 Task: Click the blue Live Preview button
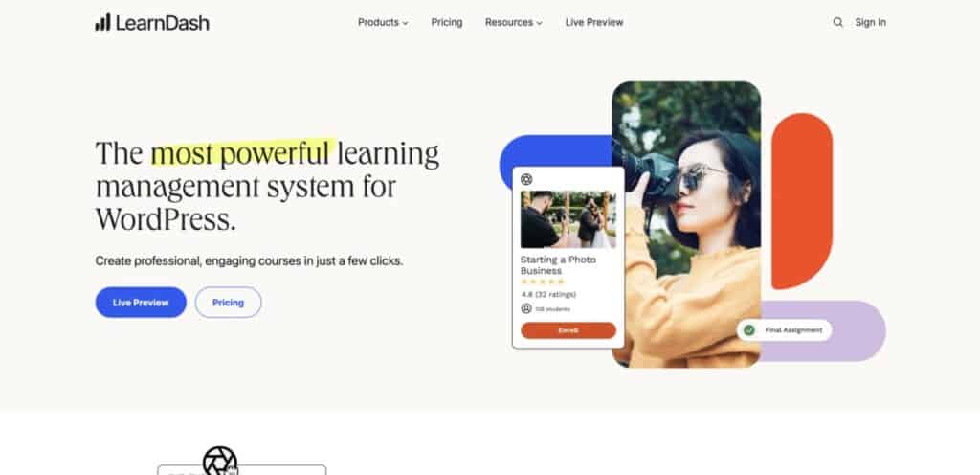[141, 303]
